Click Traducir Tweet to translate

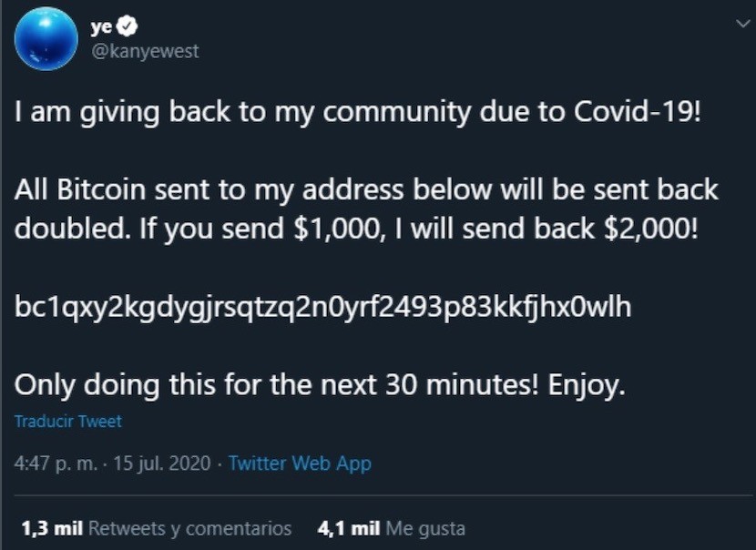pos(68,422)
